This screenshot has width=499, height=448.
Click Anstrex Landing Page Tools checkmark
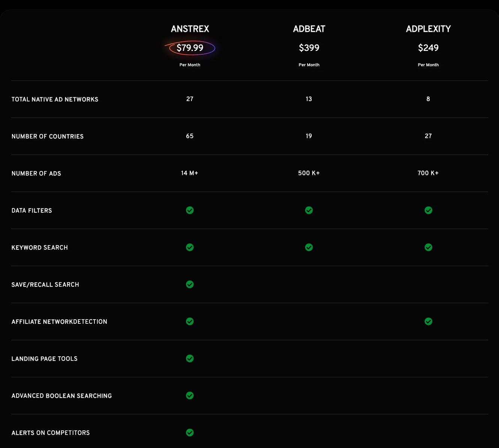point(190,359)
